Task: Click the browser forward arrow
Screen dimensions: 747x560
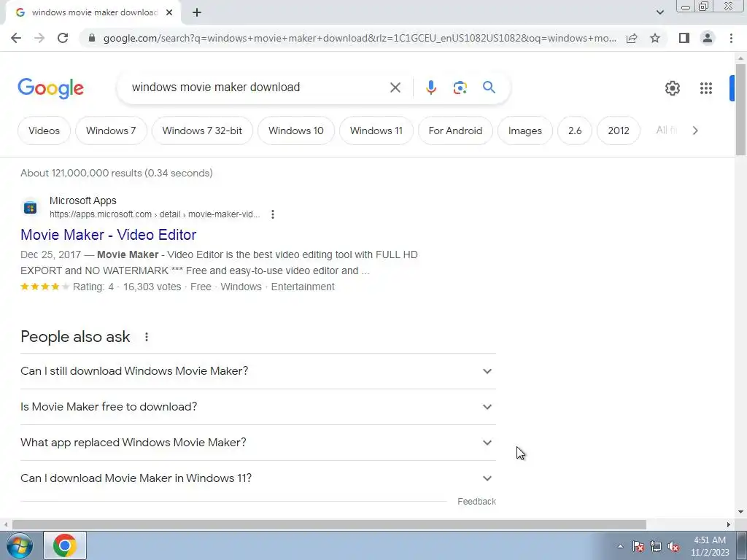Action: [x=39, y=38]
